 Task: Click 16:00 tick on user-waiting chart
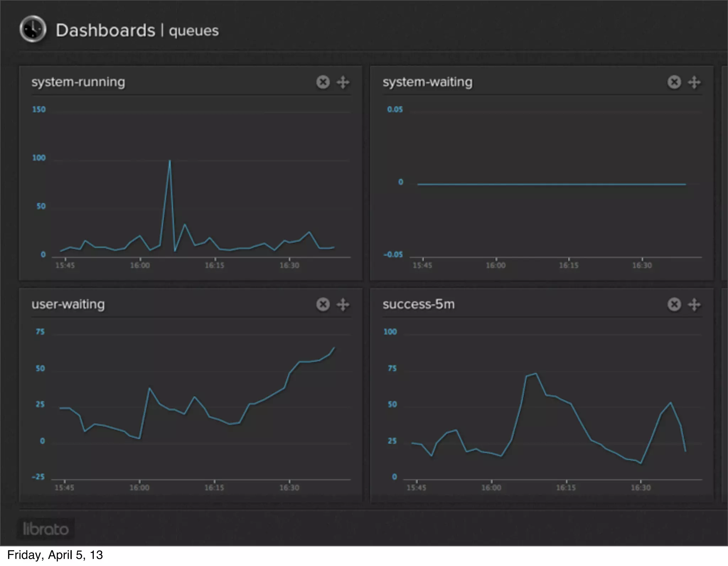139,487
